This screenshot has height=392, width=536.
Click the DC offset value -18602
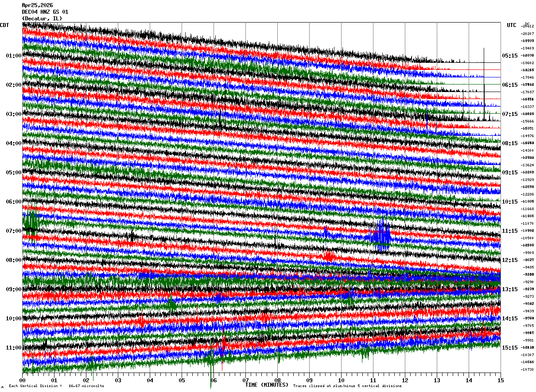tap(528, 63)
